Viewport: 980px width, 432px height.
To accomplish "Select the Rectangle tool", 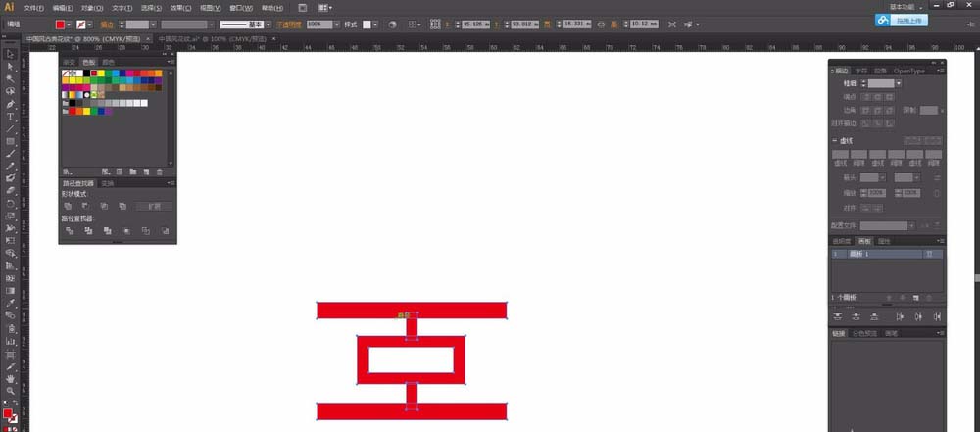I will 10,142.
